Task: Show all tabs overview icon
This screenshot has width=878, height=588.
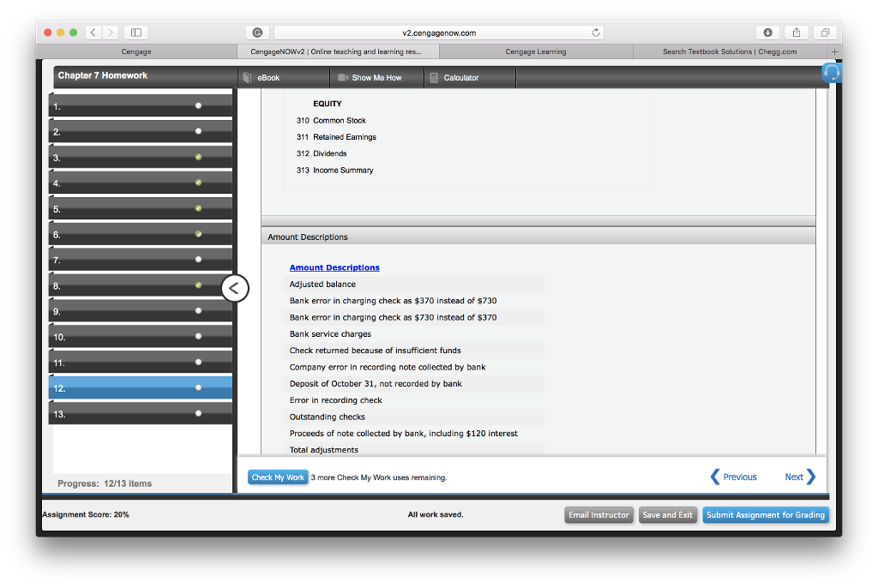Action: coord(825,33)
